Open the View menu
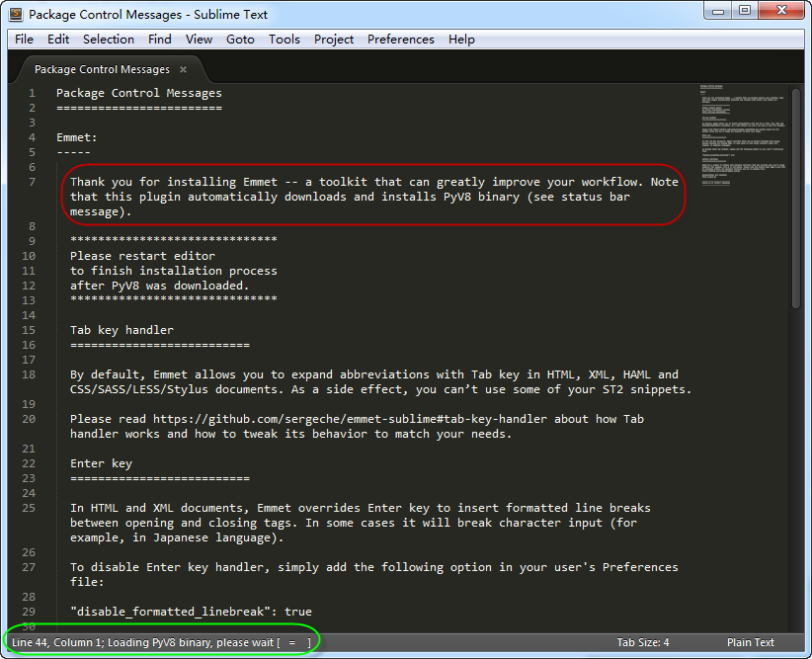Image resolution: width=812 pixels, height=659 pixels. pyautogui.click(x=199, y=40)
